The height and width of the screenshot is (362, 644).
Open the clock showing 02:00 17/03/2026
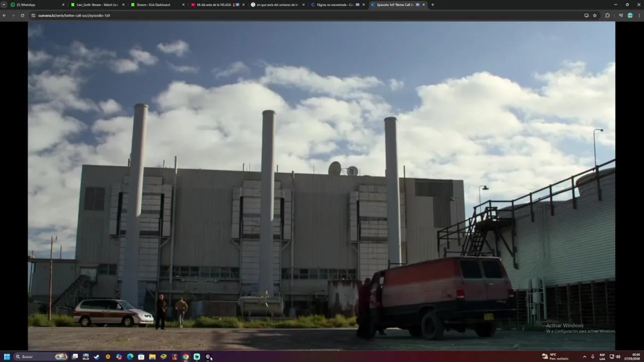[632, 356]
